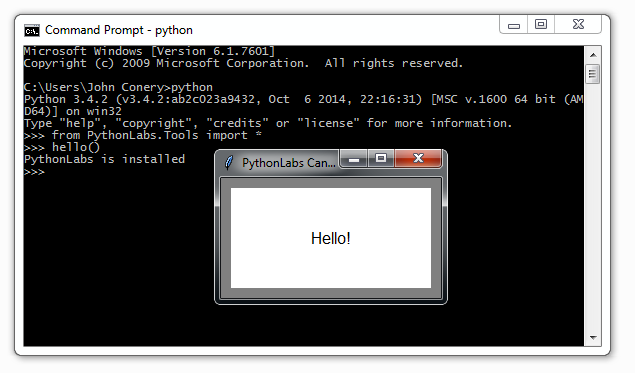Click the 'Command Prompt - python' title text
The height and width of the screenshot is (373, 635).
pyautogui.click(x=119, y=30)
